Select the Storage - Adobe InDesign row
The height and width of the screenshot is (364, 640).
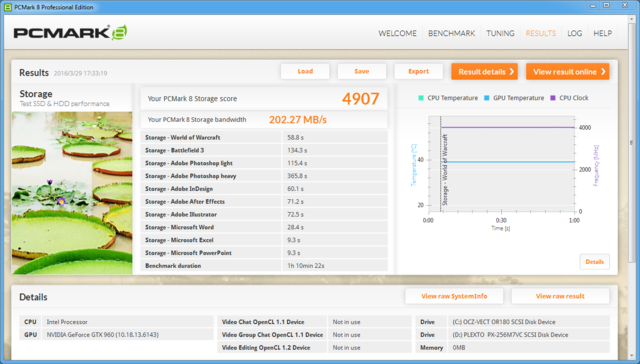tap(264, 189)
